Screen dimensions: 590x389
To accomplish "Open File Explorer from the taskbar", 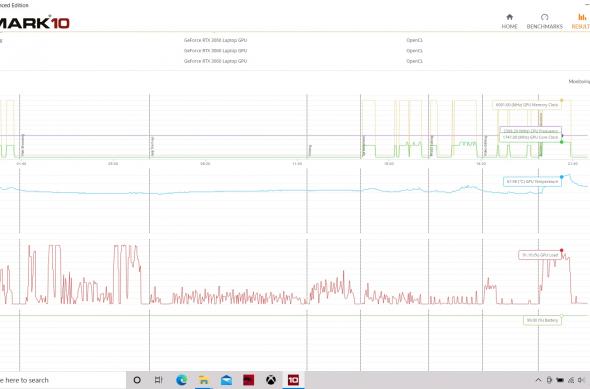I will 204,380.
